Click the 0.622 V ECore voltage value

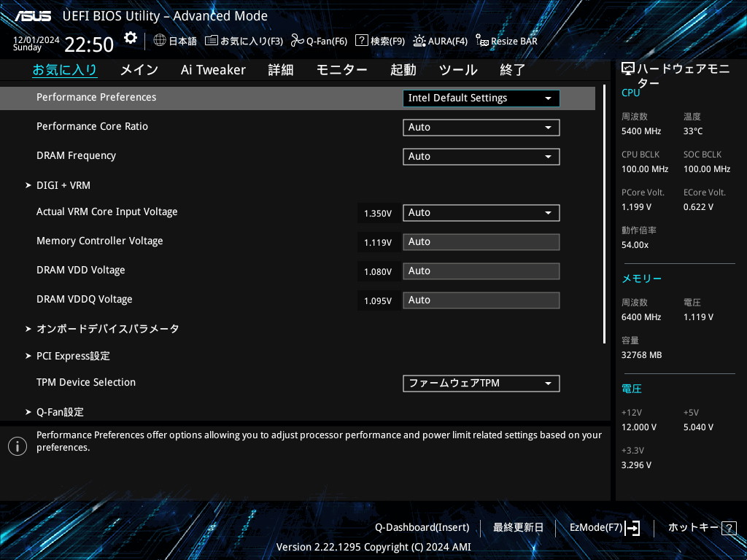pos(698,206)
